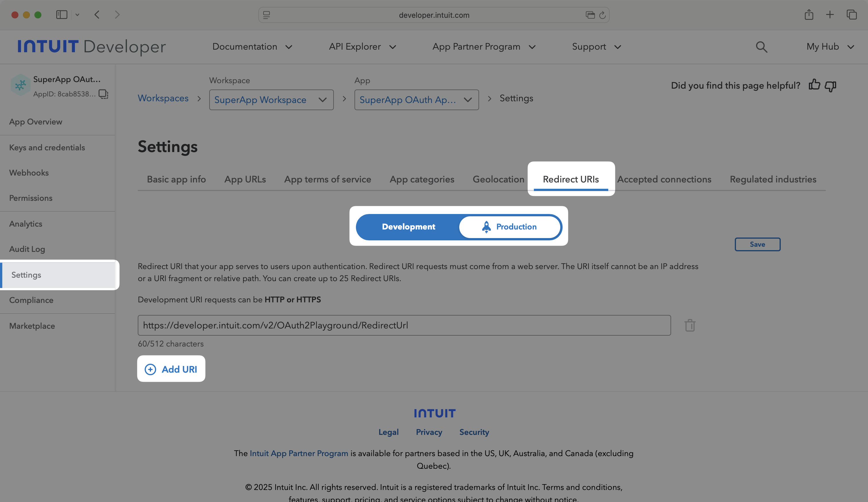The width and height of the screenshot is (868, 502).
Task: Open the Basic app info tab
Action: [176, 179]
